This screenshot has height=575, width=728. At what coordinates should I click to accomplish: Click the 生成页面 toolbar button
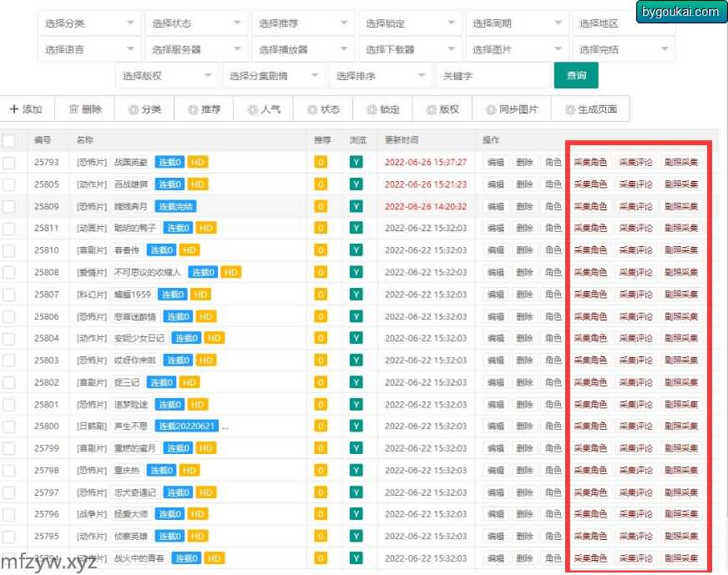pos(590,109)
